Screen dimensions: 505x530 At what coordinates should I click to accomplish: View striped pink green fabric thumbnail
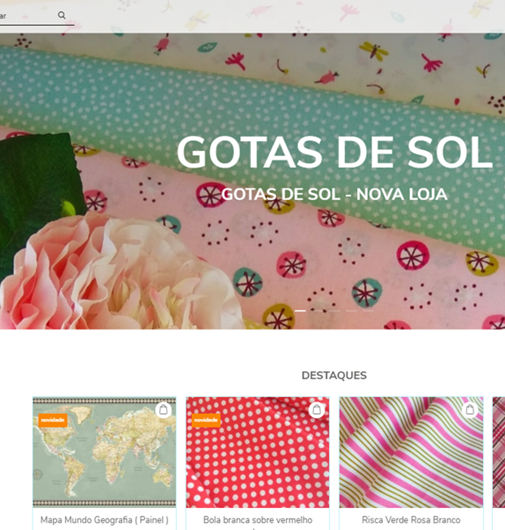[411, 452]
